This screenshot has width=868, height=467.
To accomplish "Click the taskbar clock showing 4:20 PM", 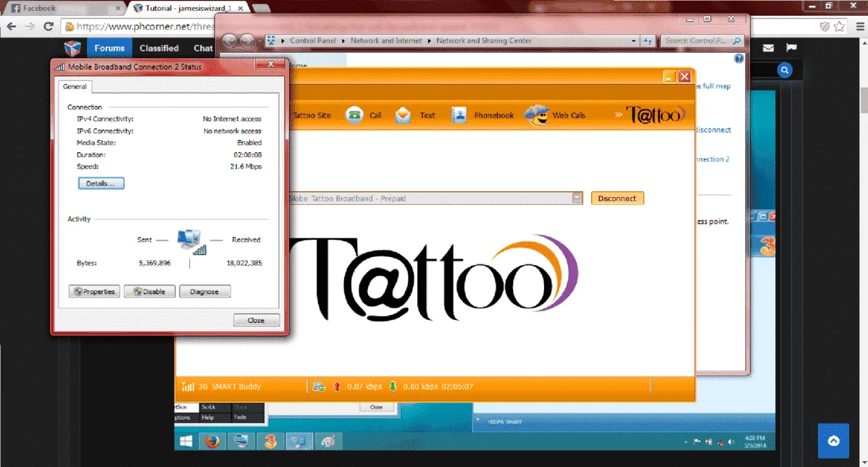I will [755, 442].
